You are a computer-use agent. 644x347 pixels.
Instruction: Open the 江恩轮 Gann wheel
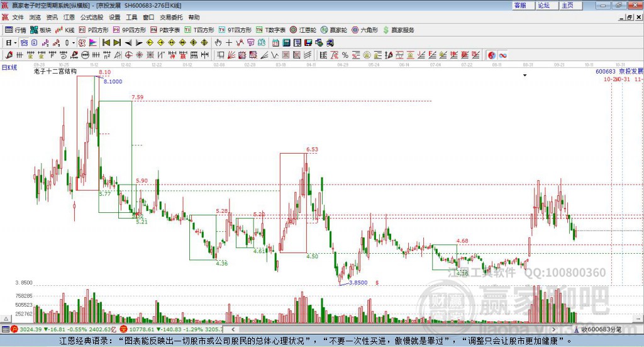coord(303,30)
